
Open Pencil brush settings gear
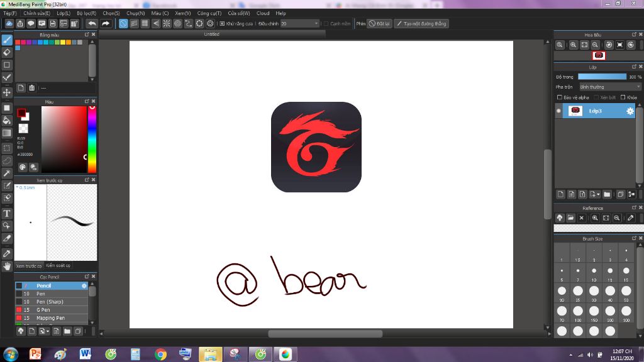click(84, 286)
